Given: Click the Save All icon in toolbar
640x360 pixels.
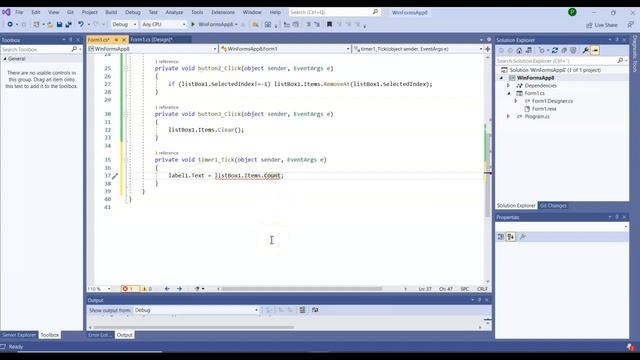Looking at the screenshot, I should tap(69, 24).
